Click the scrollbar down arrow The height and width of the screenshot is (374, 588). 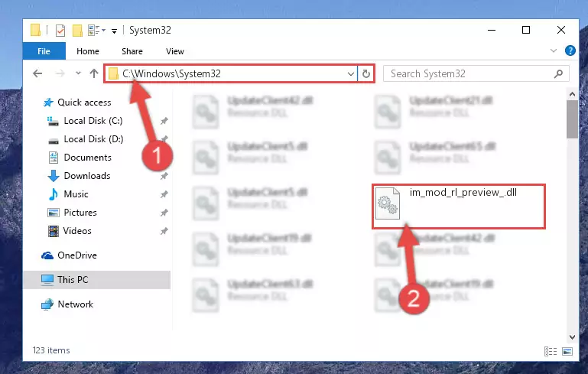click(x=572, y=337)
